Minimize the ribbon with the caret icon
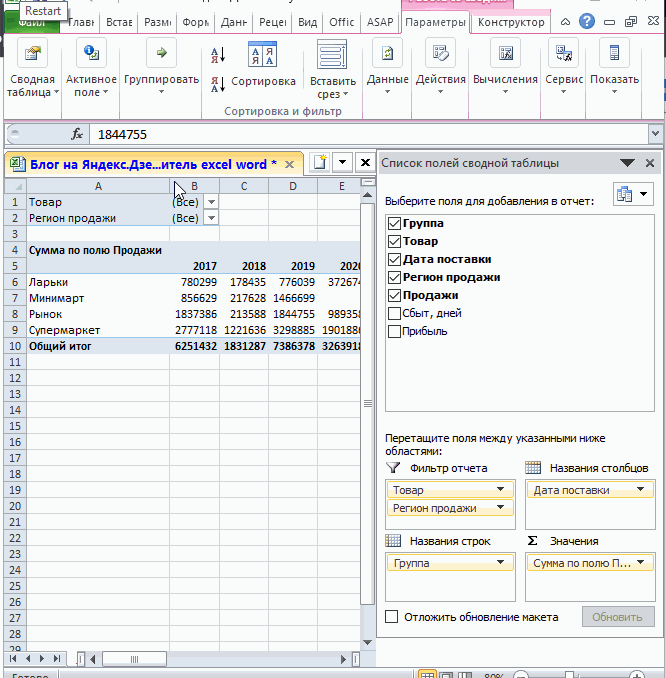Image resolution: width=666 pixels, height=678 pixels. (565, 22)
